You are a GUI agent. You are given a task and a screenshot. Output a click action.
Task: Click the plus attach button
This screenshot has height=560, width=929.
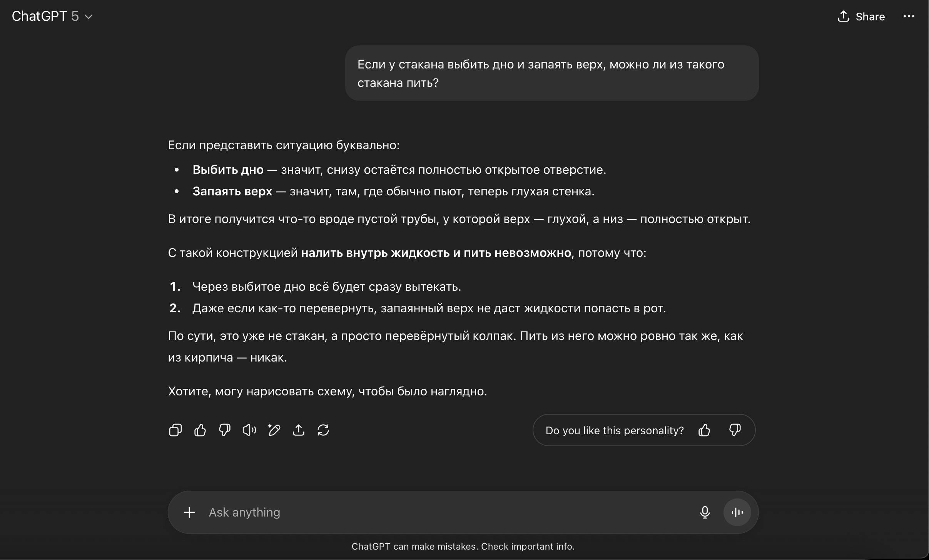189,512
